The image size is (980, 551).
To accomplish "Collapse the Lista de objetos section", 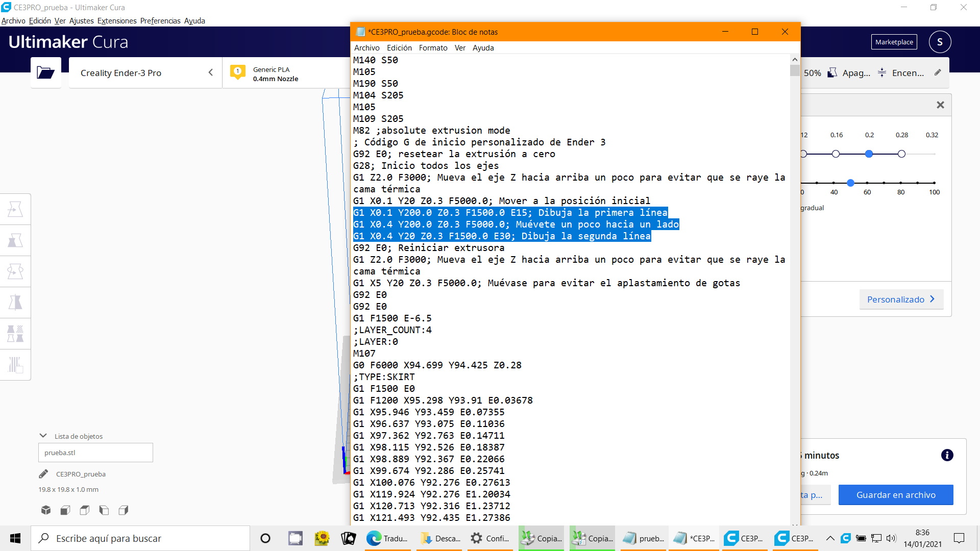I will coord(43,436).
